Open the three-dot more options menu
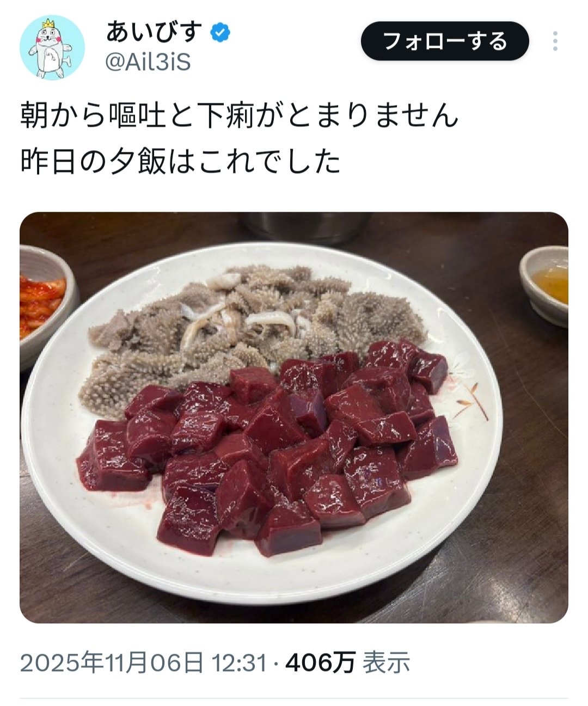 (x=555, y=41)
